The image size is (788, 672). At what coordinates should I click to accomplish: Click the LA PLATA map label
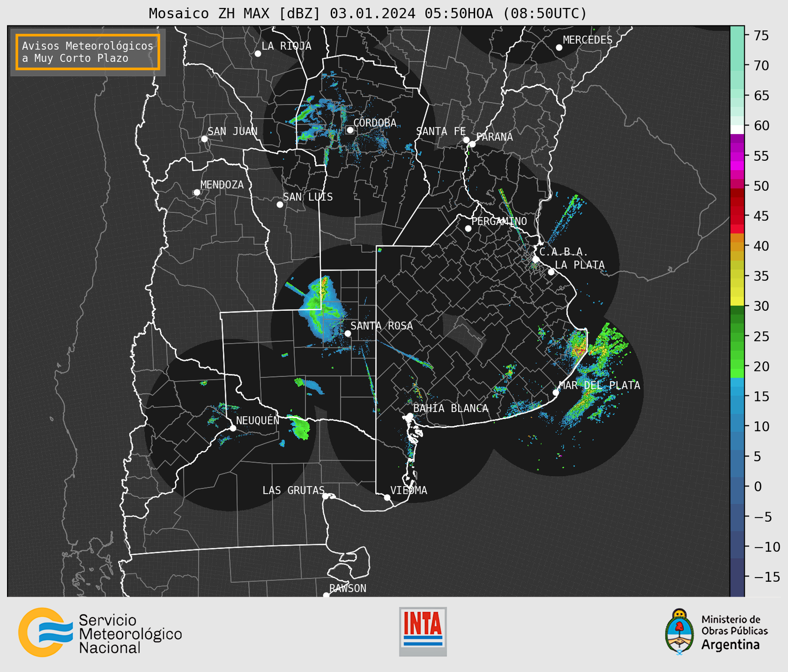[580, 265]
